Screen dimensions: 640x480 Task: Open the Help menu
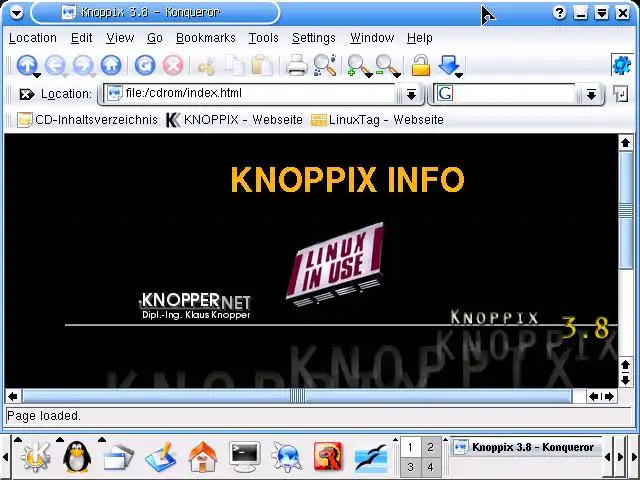(420, 38)
